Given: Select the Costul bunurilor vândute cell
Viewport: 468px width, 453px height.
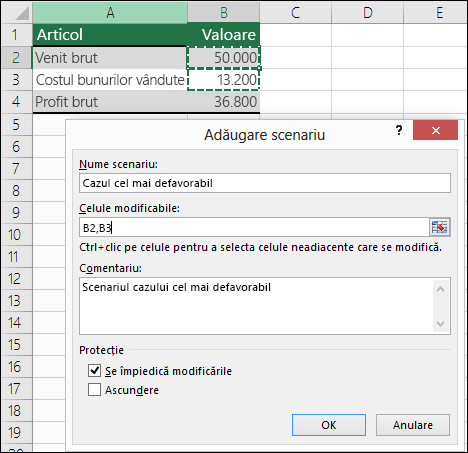Looking at the screenshot, I should (x=110, y=80).
